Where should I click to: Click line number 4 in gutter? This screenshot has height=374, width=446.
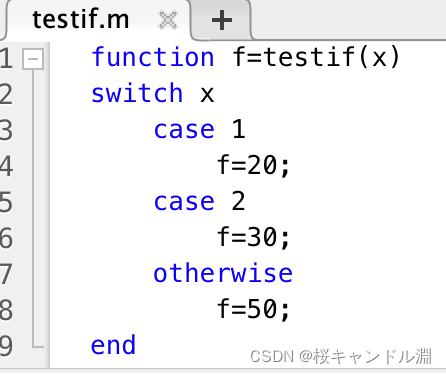pos(6,166)
